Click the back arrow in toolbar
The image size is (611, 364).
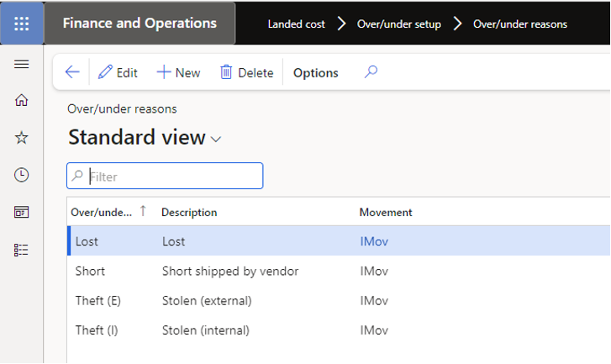72,72
